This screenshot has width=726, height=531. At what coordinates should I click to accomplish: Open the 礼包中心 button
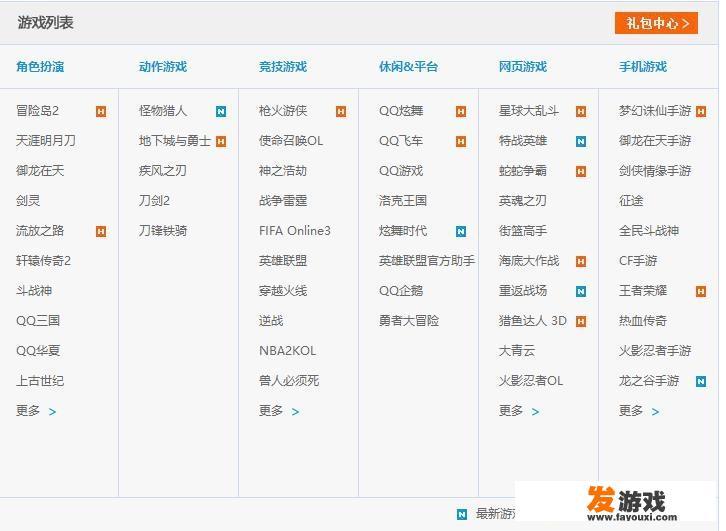pyautogui.click(x=656, y=23)
